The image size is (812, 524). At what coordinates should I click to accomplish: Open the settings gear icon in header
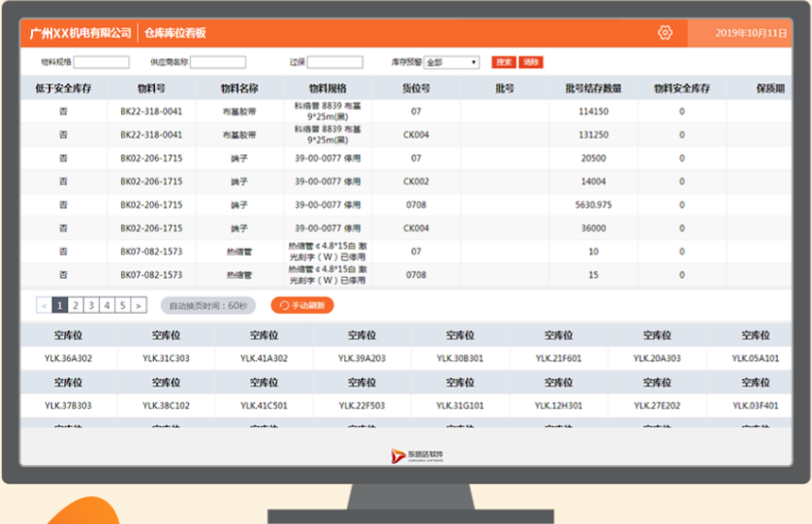click(665, 33)
